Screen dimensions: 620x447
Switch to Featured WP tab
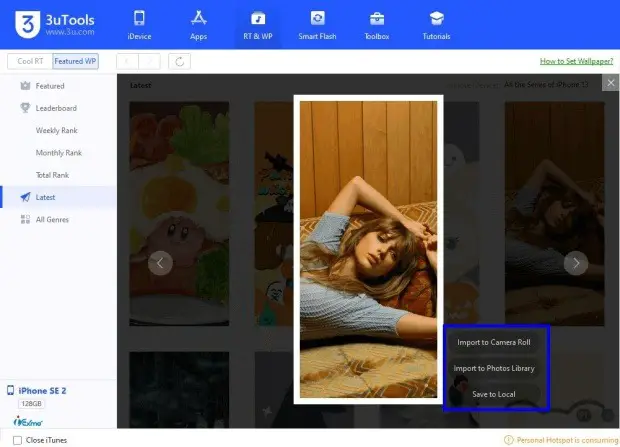click(75, 61)
